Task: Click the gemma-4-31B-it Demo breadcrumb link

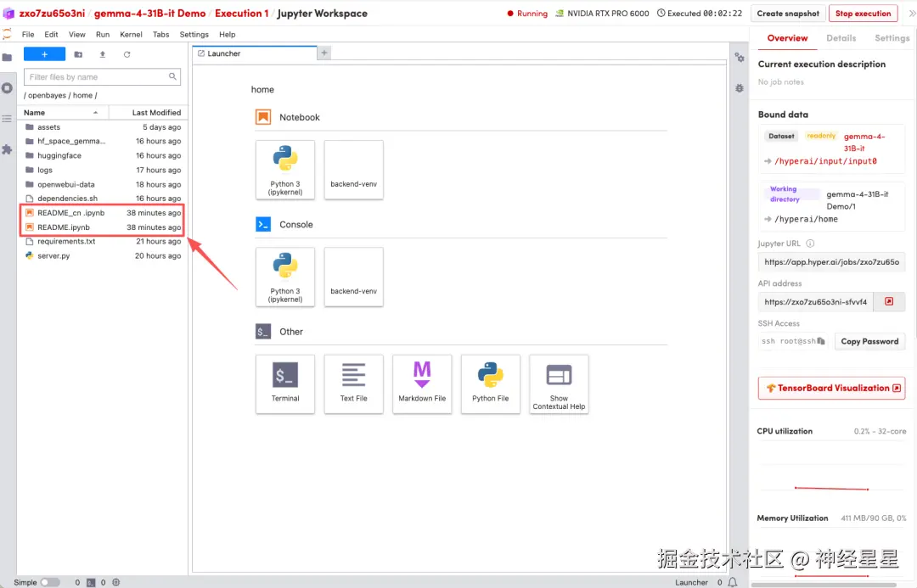Action: point(149,13)
